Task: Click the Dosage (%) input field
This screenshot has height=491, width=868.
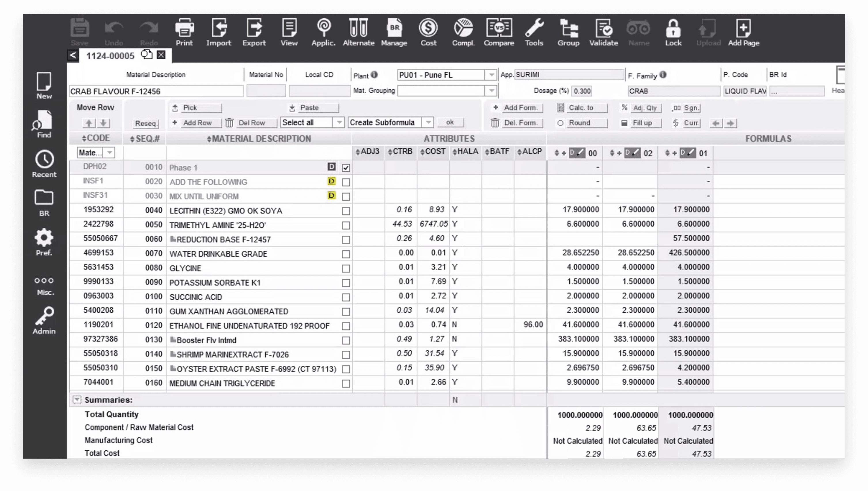Action: pos(582,91)
